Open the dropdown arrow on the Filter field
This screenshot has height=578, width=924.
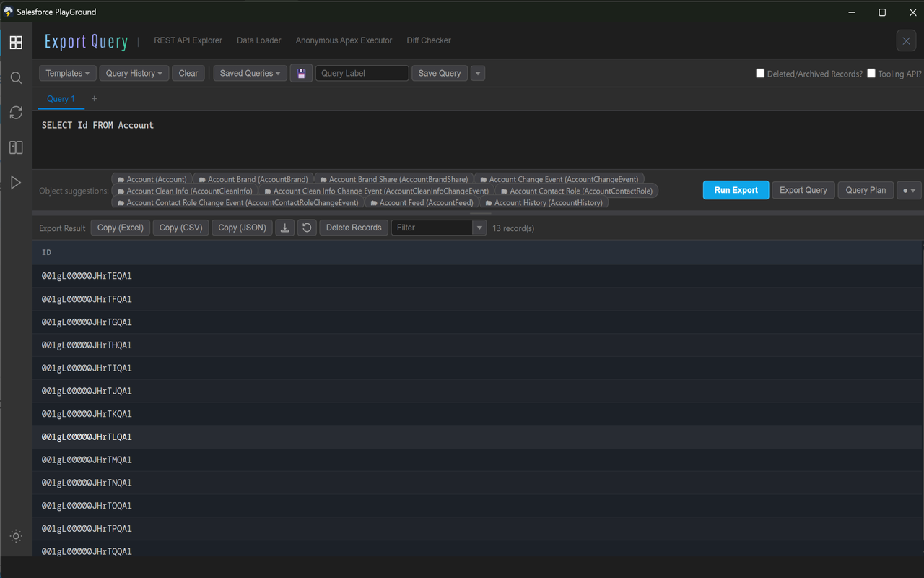pos(479,228)
